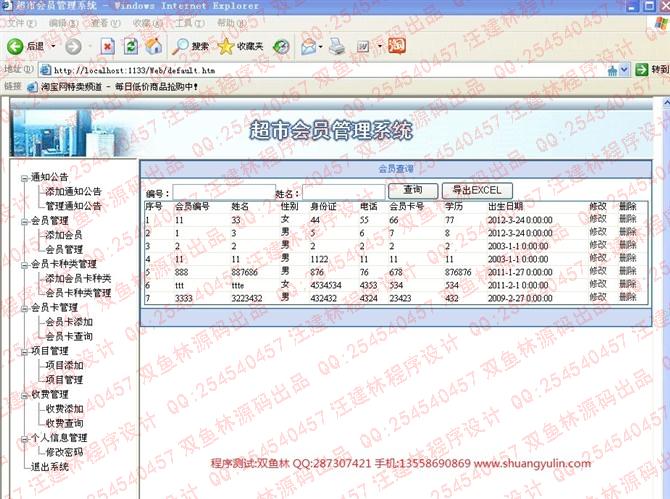Open 会员卡添加 in sidebar

coord(68,322)
